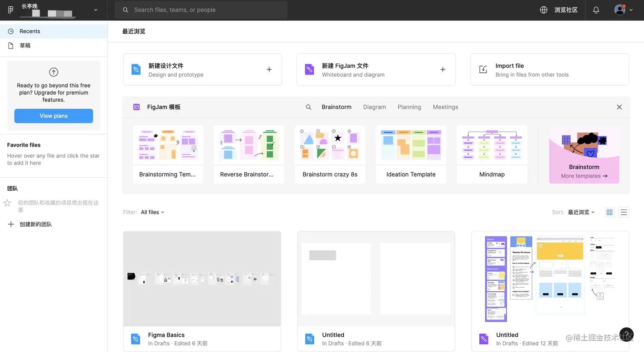Click 浏览社区 community link

(x=566, y=10)
